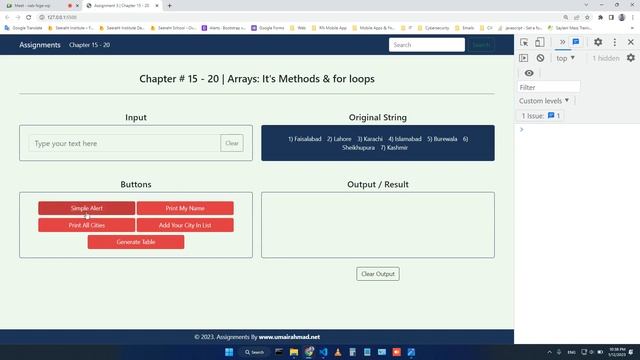Image resolution: width=640 pixels, height=360 pixels.
Task: Open console settings gear beside 1 hidden
Action: coord(631,58)
